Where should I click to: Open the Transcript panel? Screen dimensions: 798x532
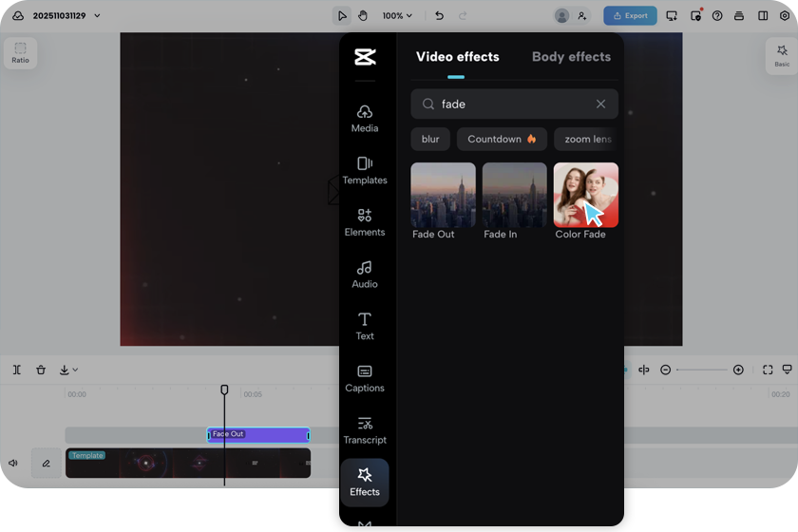click(x=365, y=430)
